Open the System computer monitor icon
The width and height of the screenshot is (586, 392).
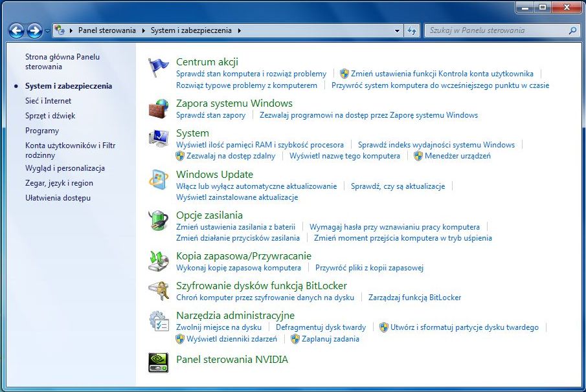tap(159, 138)
